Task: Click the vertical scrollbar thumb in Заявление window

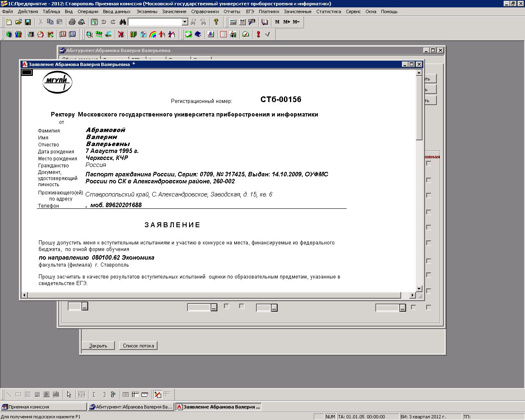Action: point(419,108)
